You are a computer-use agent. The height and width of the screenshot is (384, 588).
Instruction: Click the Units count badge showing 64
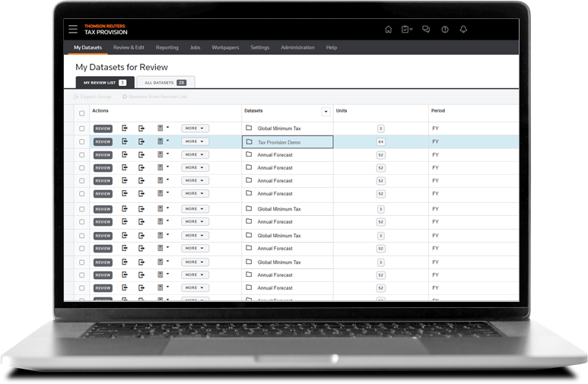380,141
